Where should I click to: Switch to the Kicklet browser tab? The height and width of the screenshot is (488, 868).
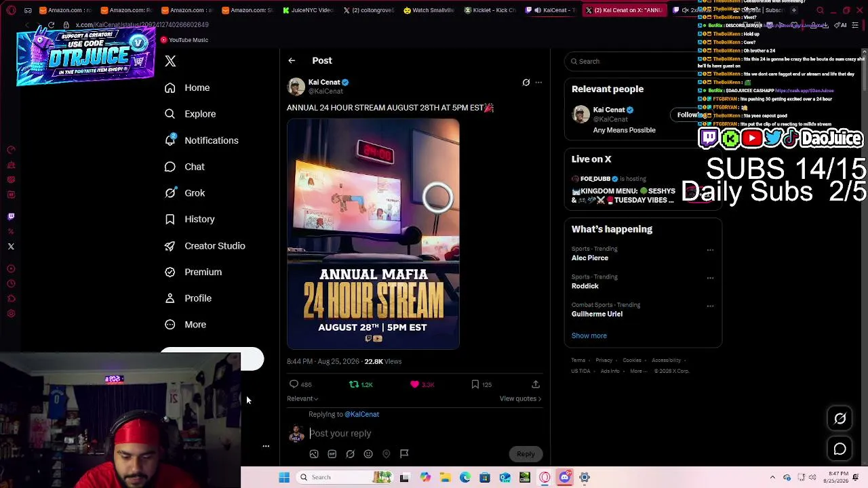click(x=490, y=10)
